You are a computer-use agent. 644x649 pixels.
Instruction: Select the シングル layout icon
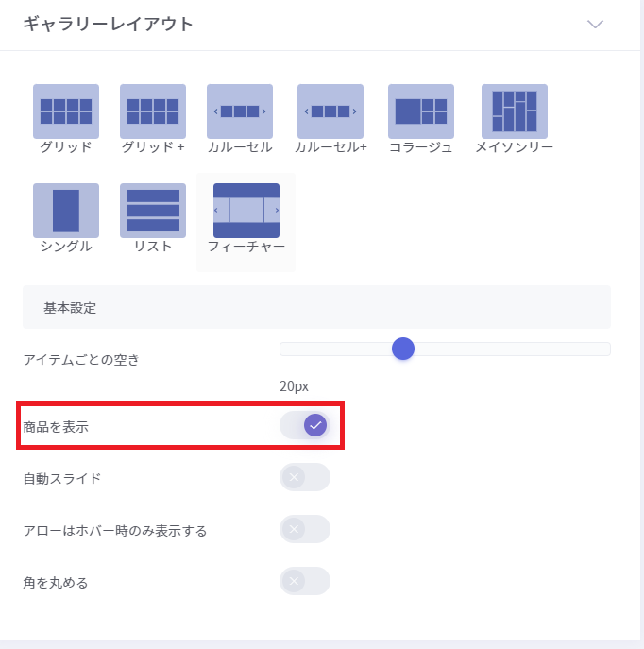click(66, 211)
